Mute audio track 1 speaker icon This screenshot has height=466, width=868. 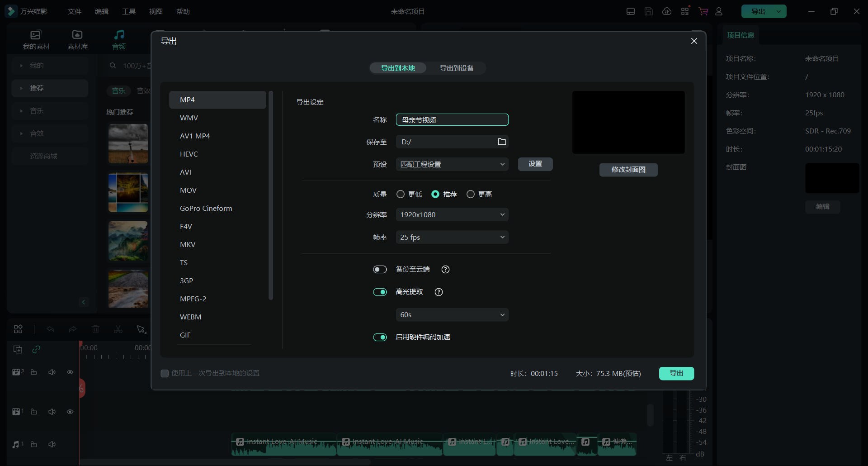(x=52, y=444)
